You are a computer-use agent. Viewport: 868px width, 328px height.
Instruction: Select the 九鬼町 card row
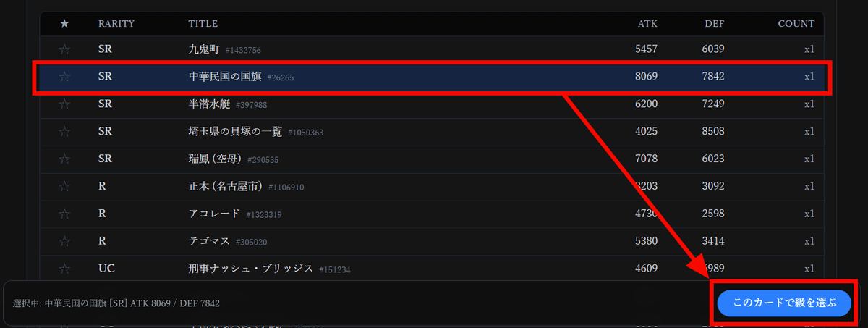pos(432,49)
